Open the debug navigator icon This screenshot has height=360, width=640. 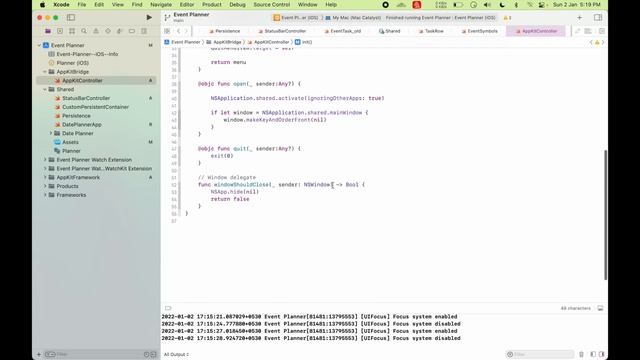point(120,31)
